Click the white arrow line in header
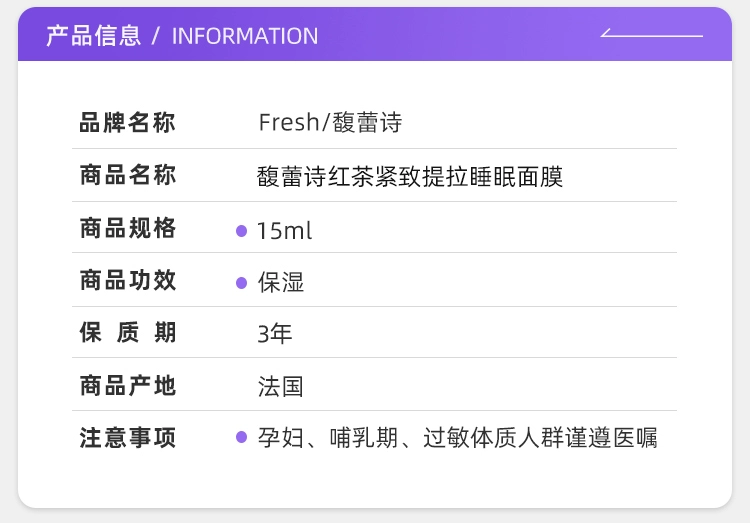The height and width of the screenshot is (523, 750). [651, 35]
